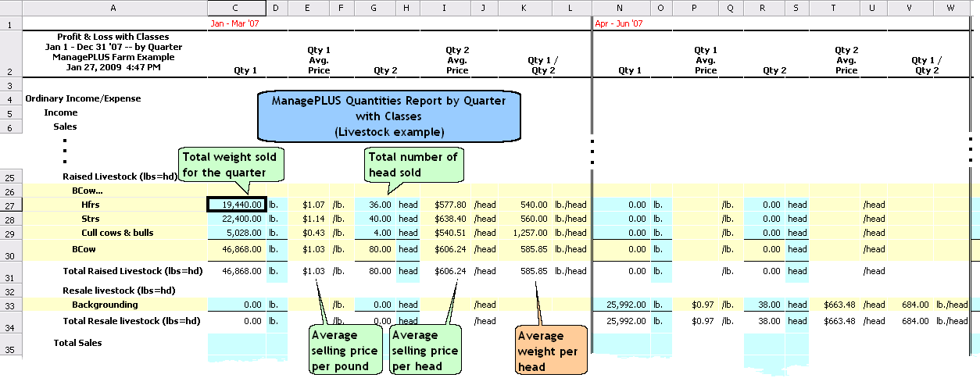The height and width of the screenshot is (378, 980).
Task: Select the 'Total number of head sold' callout
Action: (x=413, y=164)
